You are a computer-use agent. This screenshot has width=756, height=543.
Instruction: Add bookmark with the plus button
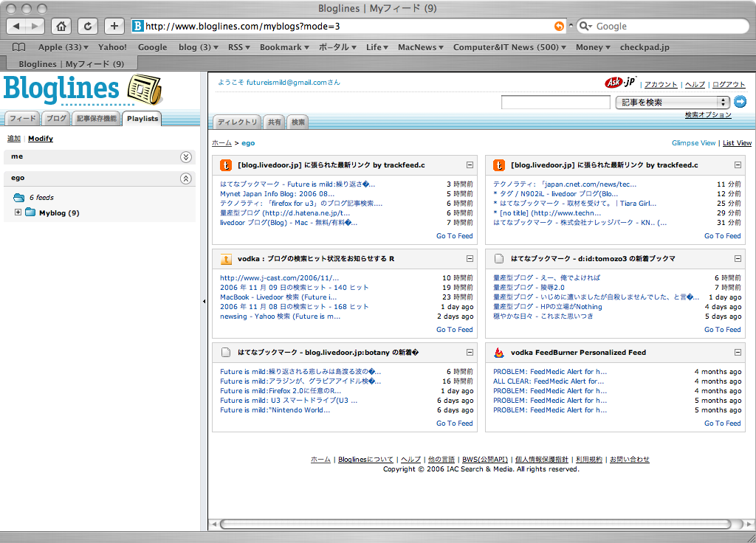[x=114, y=26]
